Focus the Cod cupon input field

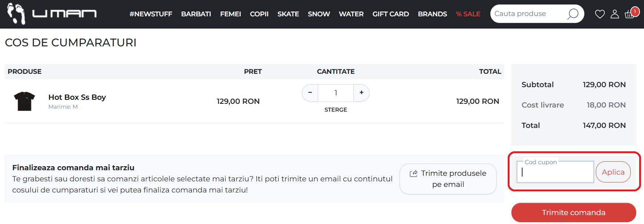[x=555, y=172]
